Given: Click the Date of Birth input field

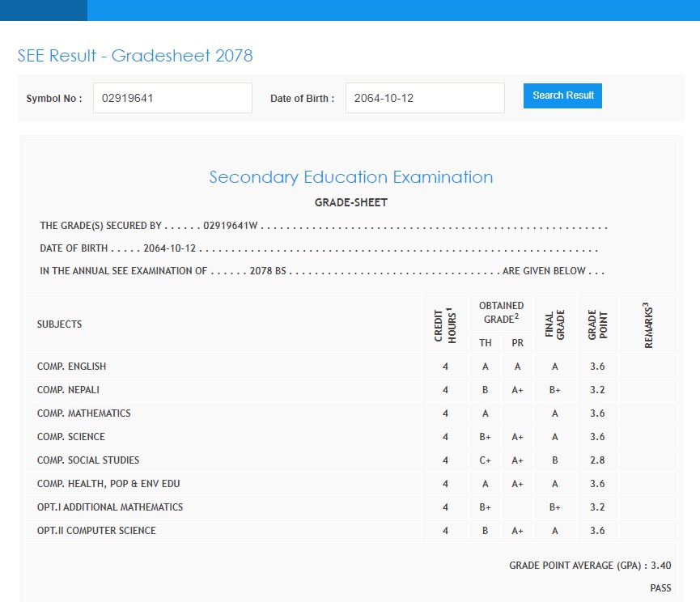Looking at the screenshot, I should coord(424,98).
